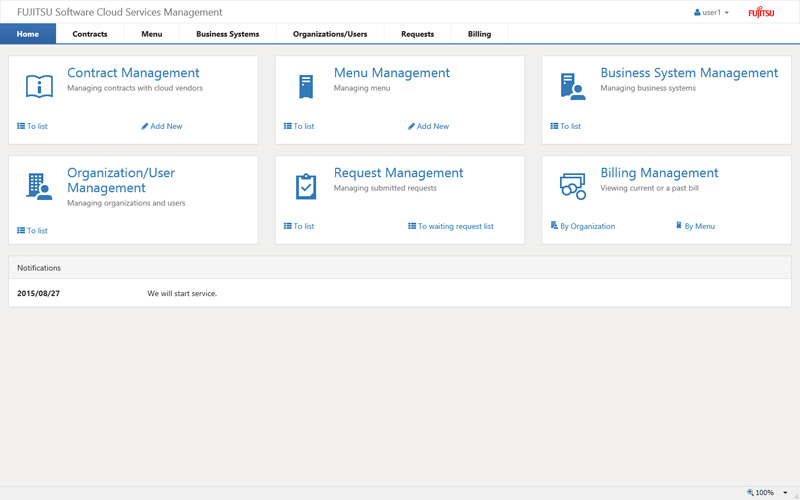Open the Menu Management heading link
Screen dimensions: 800x500
click(x=392, y=73)
